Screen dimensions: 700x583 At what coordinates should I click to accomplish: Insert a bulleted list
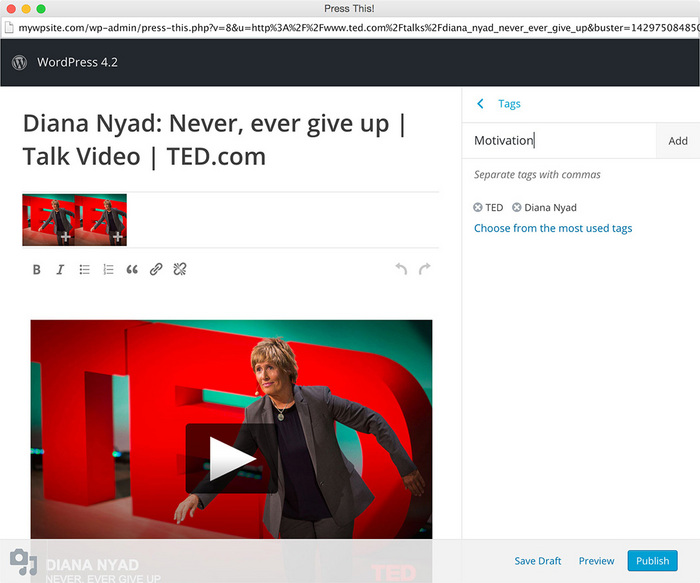84,270
